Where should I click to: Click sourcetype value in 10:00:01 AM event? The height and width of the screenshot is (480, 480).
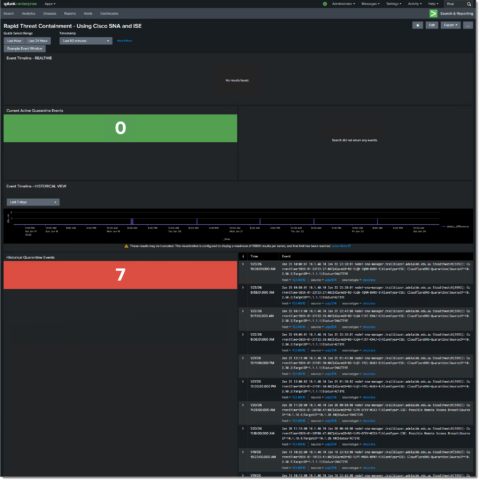(x=369, y=280)
